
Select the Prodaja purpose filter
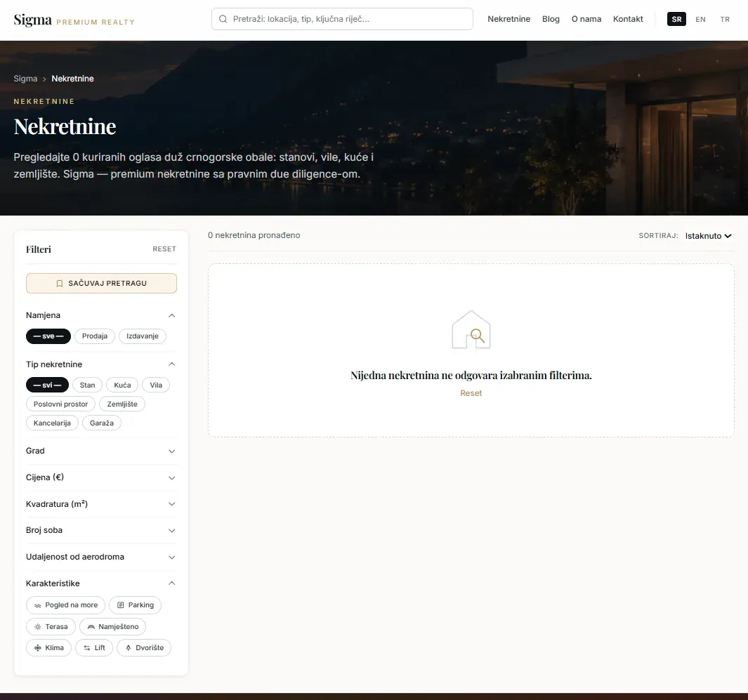tap(94, 336)
